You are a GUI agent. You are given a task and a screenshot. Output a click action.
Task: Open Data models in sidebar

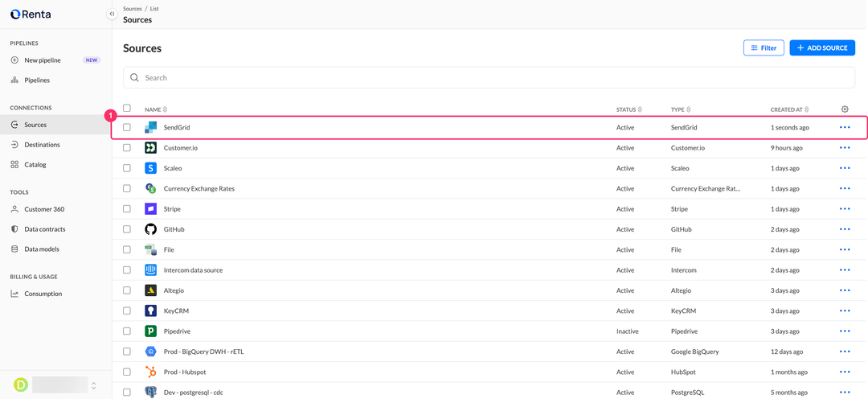[x=55, y=249]
